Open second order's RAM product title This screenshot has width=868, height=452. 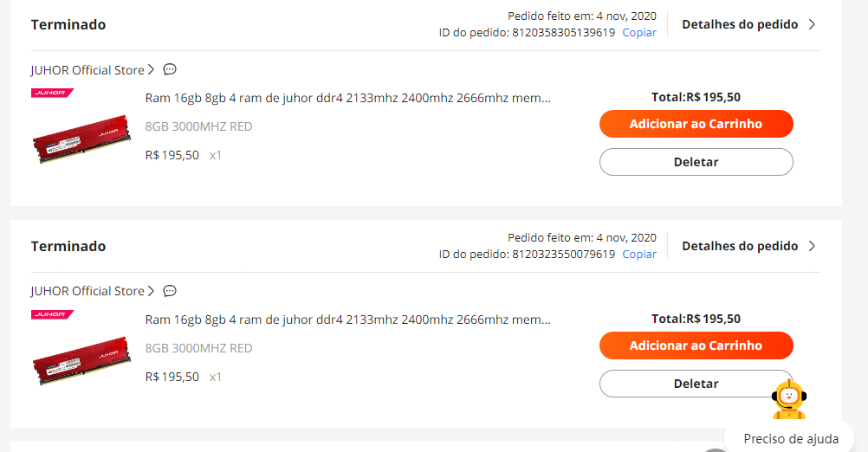click(347, 320)
